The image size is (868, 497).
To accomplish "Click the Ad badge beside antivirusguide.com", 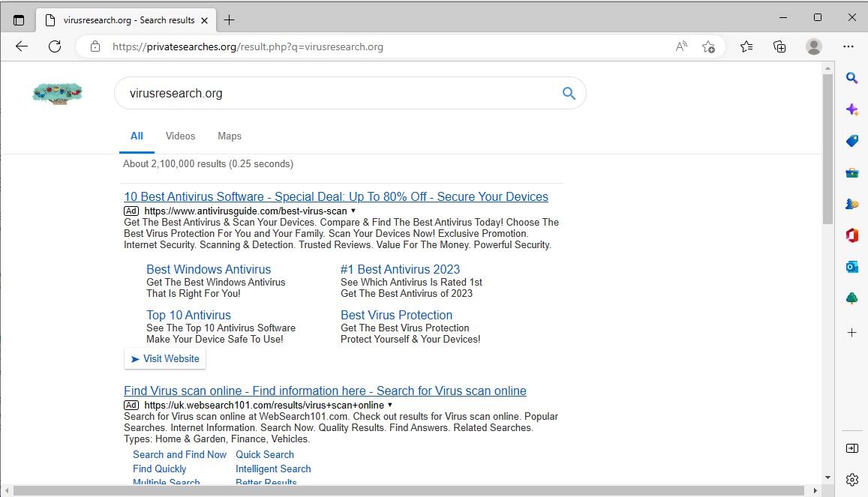I will click(x=131, y=211).
